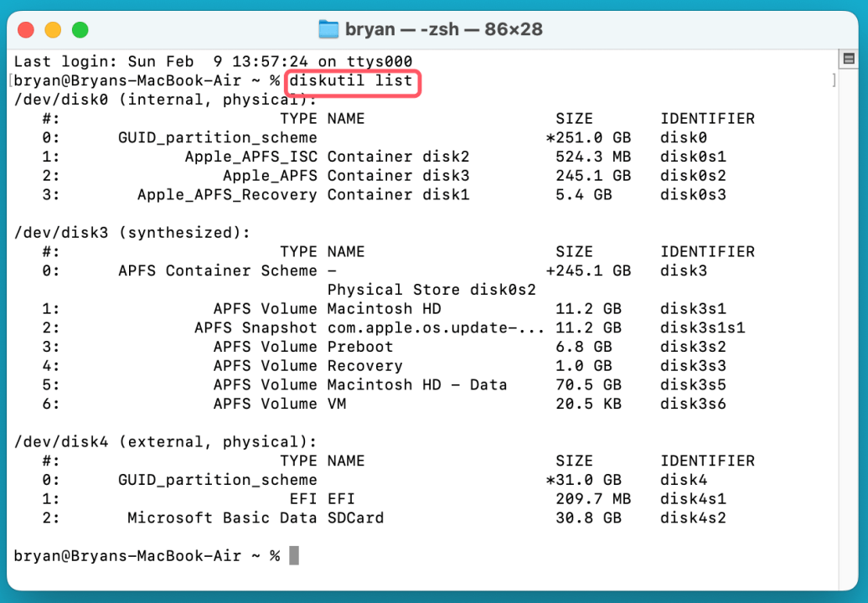
Task: Click the 'Last login' line at top
Action: pos(213,62)
